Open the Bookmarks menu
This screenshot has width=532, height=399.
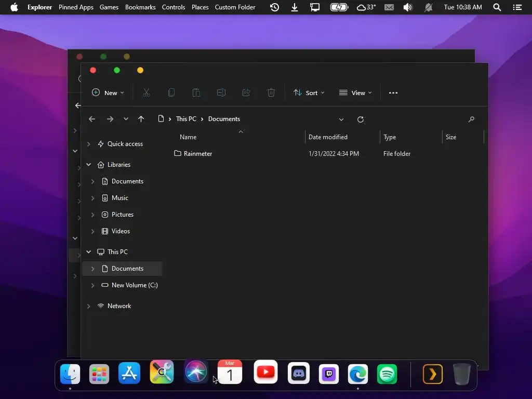coord(140,7)
